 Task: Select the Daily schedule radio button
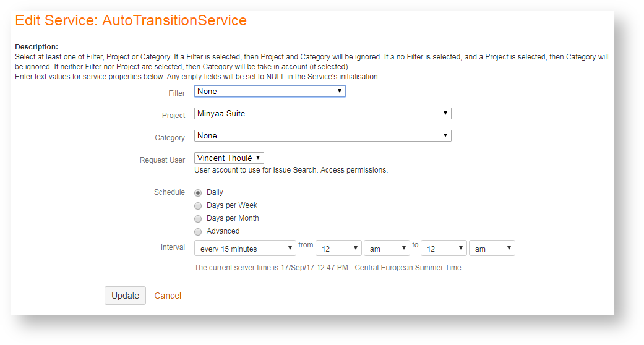198,193
